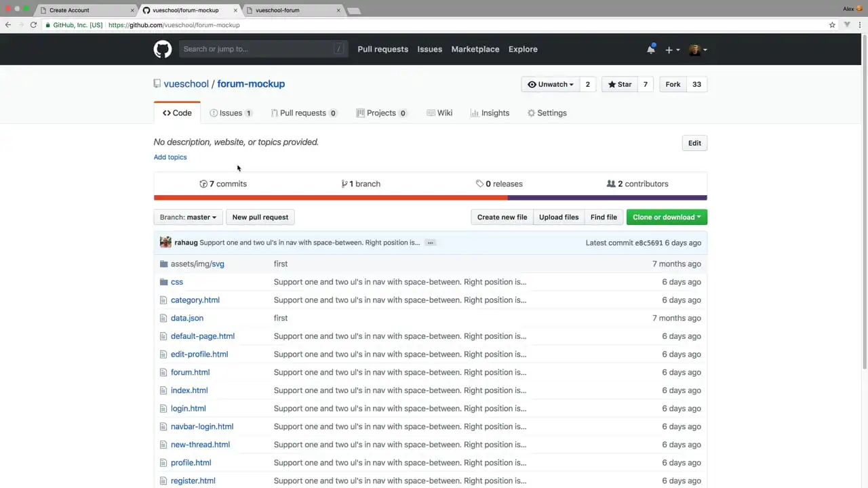Star the repository
Image resolution: width=868 pixels, height=488 pixels.
619,85
